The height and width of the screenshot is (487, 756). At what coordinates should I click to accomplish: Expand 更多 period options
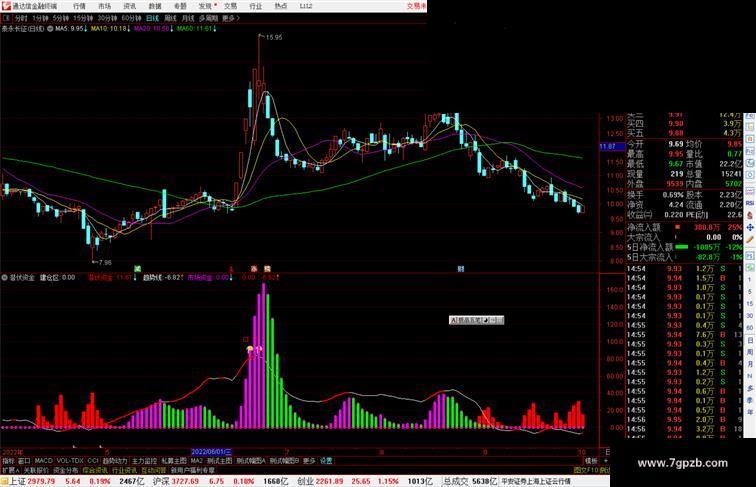click(230, 18)
